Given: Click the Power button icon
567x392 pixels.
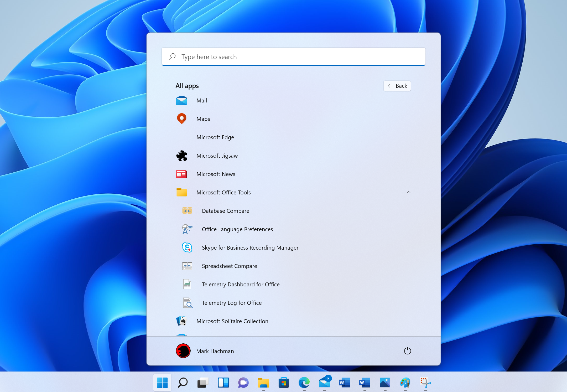Looking at the screenshot, I should [x=407, y=351].
